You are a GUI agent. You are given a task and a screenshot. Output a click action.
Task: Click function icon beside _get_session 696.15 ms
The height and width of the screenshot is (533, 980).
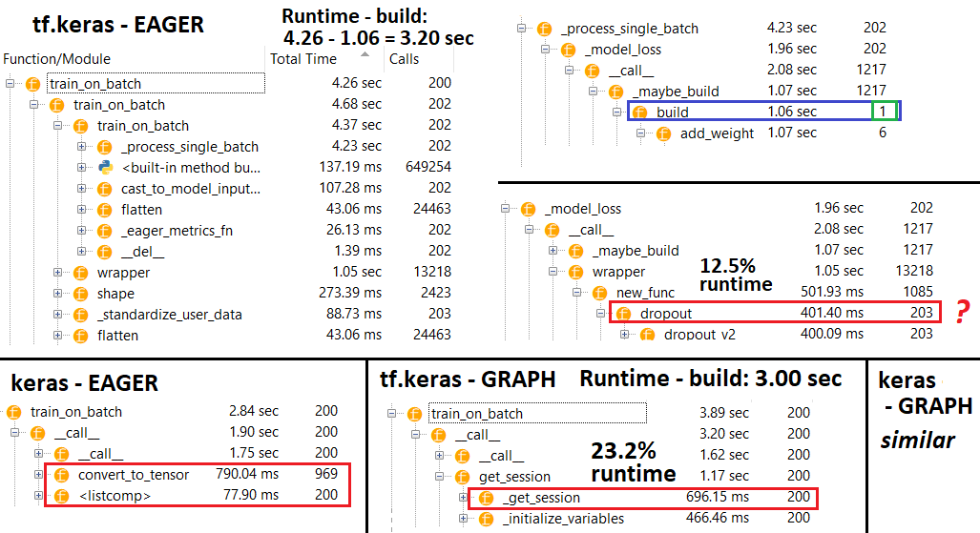click(487, 498)
